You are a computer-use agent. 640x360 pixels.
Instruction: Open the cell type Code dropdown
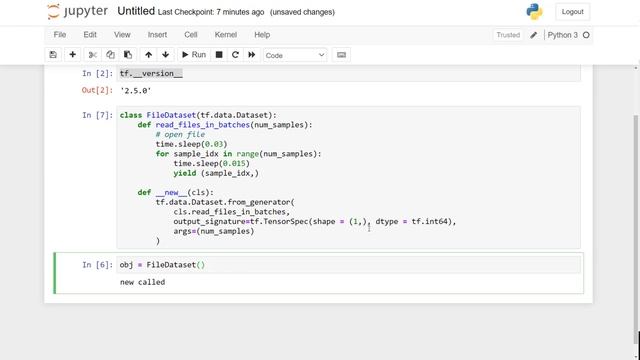pyautogui.click(x=295, y=55)
